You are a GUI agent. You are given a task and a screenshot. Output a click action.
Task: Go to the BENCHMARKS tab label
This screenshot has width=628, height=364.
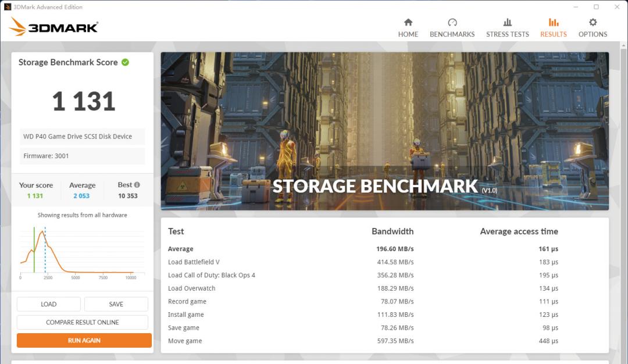click(x=452, y=34)
